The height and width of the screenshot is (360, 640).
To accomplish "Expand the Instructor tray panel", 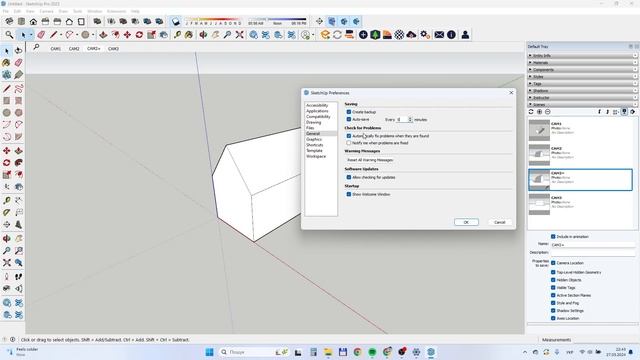I will coord(582,98).
